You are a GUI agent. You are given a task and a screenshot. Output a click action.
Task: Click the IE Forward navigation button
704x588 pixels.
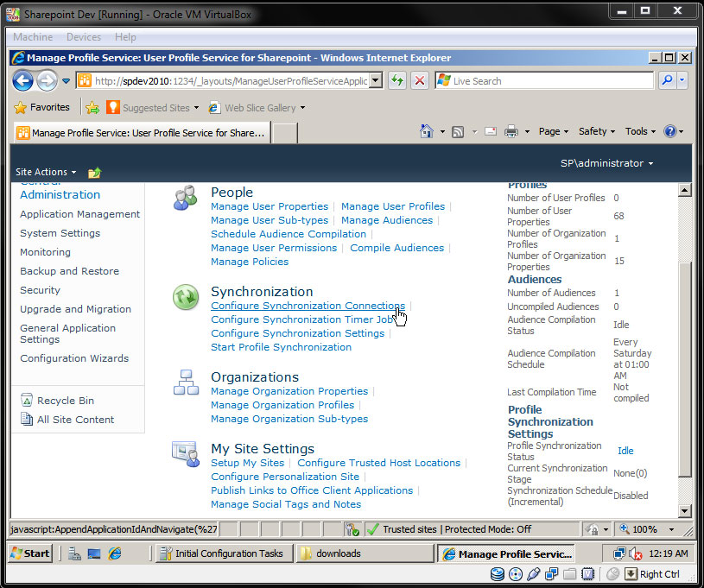point(47,81)
